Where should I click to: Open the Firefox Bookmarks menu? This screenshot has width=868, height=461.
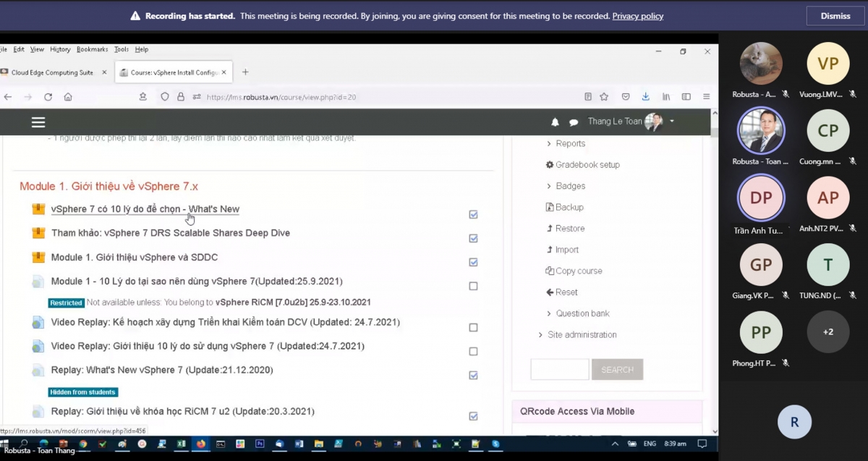tap(92, 49)
